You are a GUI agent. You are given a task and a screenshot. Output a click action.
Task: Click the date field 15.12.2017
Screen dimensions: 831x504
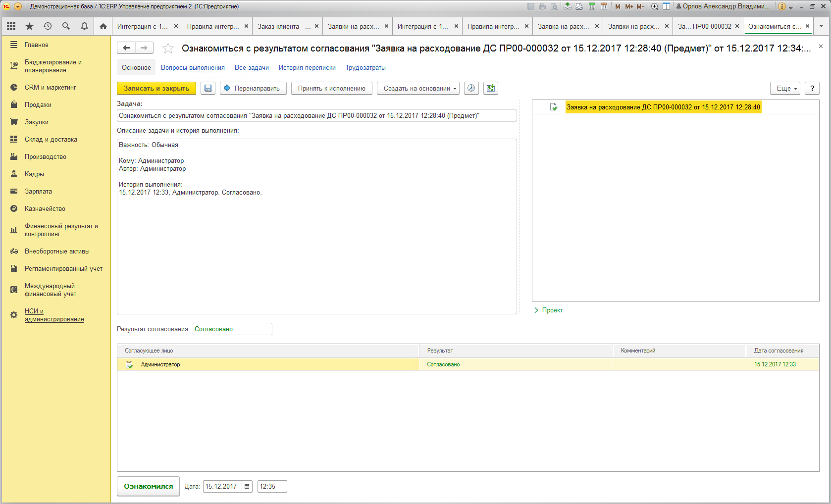[x=222, y=486]
